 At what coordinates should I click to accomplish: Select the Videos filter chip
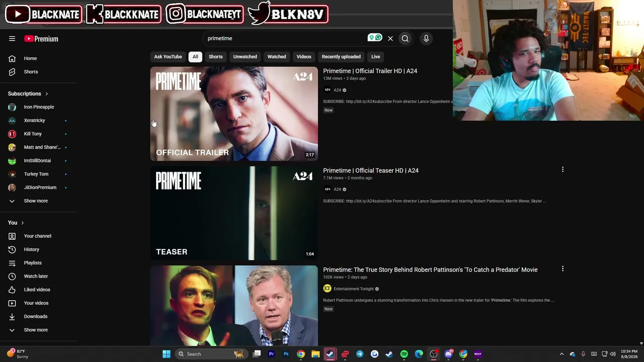pos(304,57)
